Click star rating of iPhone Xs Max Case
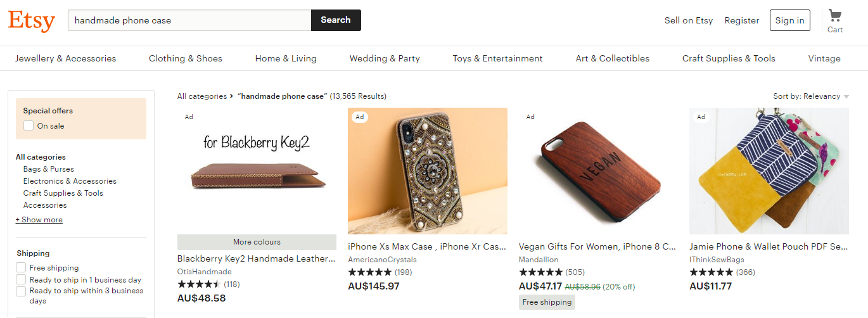This screenshot has height=318, width=868. [369, 272]
